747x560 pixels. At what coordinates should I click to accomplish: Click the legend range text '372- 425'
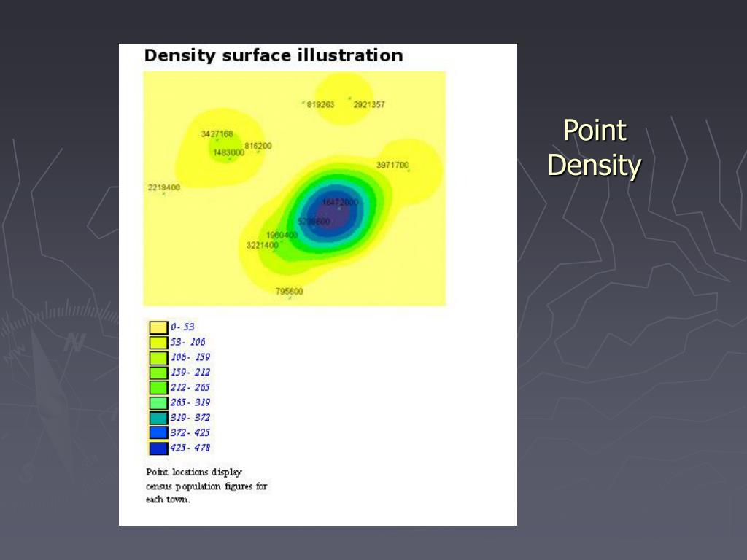(x=190, y=433)
